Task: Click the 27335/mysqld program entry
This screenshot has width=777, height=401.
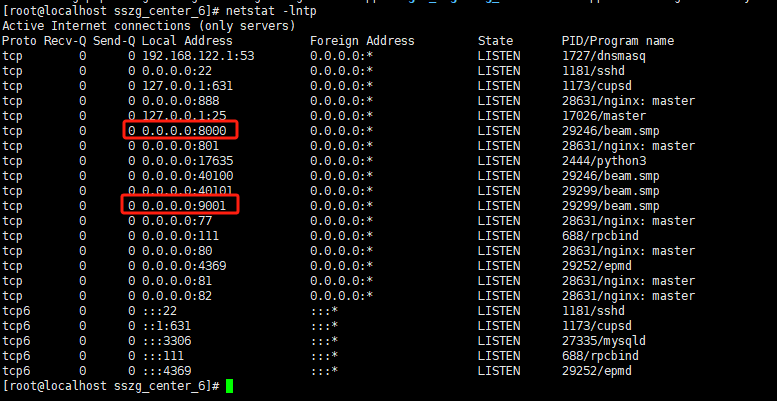Action: [604, 341]
